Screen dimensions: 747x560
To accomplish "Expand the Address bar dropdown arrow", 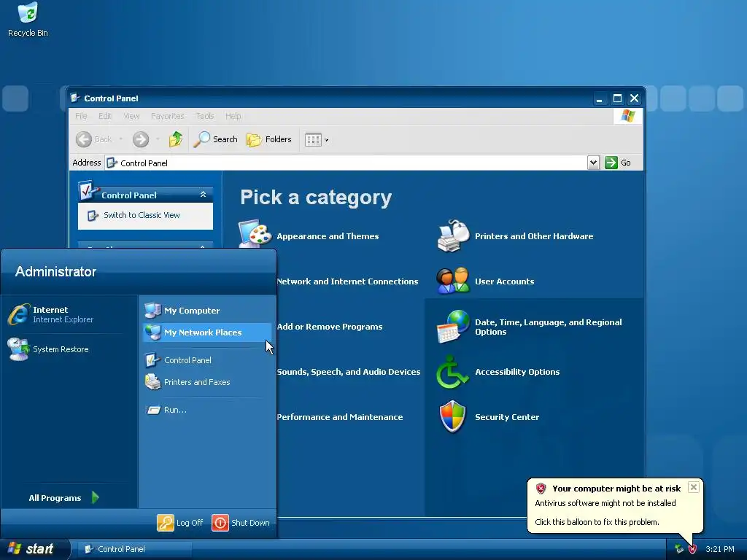I will pos(593,163).
